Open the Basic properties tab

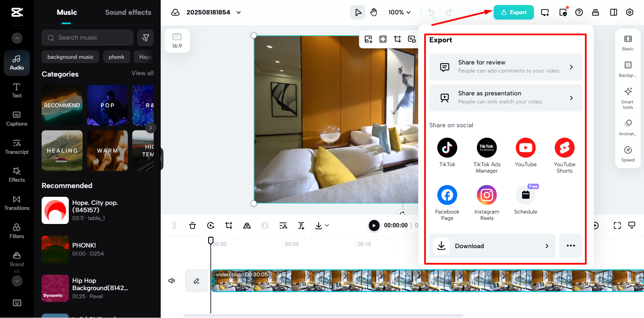(628, 43)
